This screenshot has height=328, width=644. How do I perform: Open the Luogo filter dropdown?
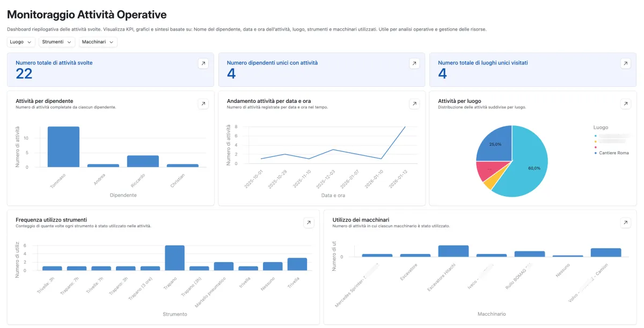[21, 42]
